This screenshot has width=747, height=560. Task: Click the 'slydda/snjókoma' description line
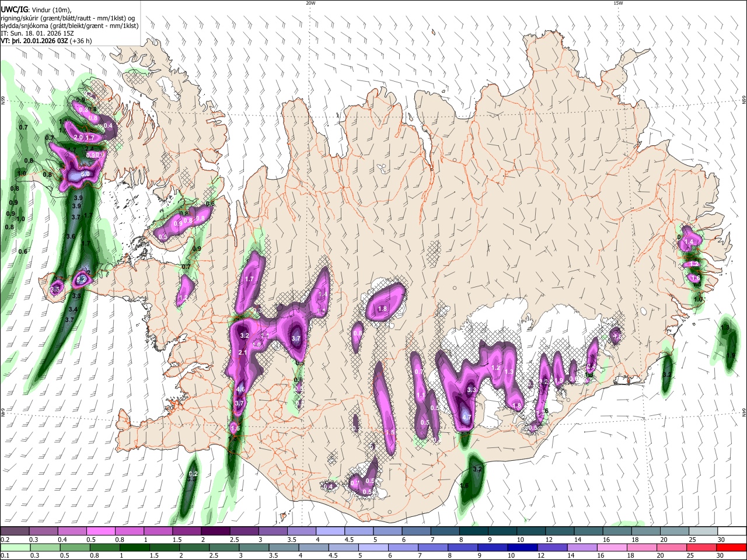point(69,26)
